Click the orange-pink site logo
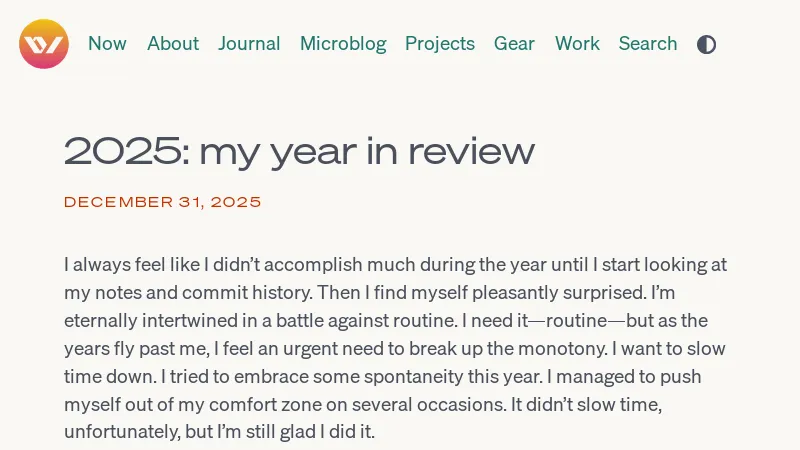Image resolution: width=800 pixels, height=450 pixels. 44,44
